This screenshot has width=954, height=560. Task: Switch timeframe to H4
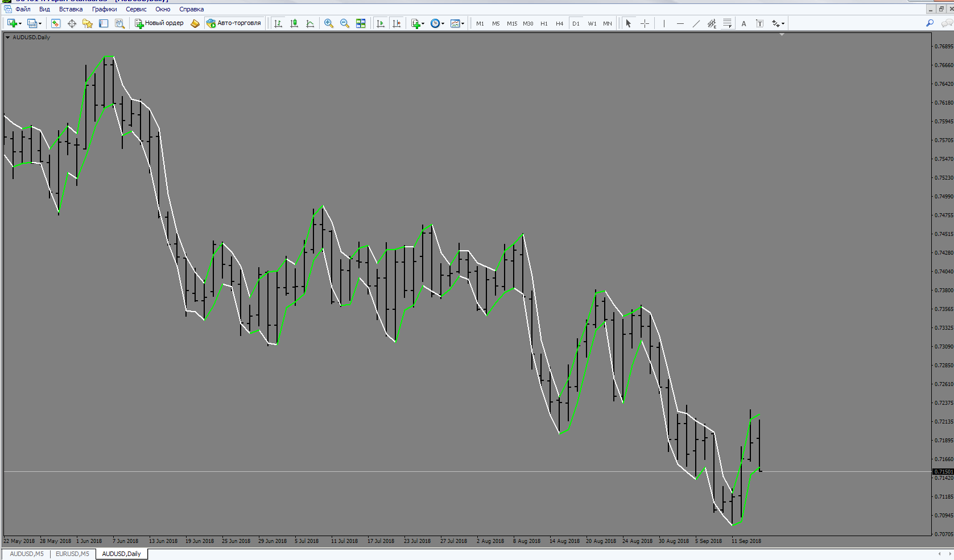(560, 23)
